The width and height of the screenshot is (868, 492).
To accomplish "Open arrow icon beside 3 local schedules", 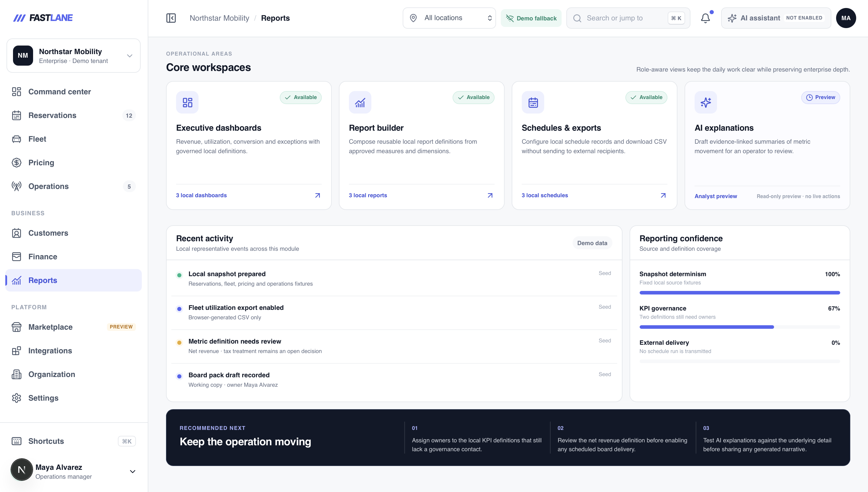I will click(x=663, y=195).
